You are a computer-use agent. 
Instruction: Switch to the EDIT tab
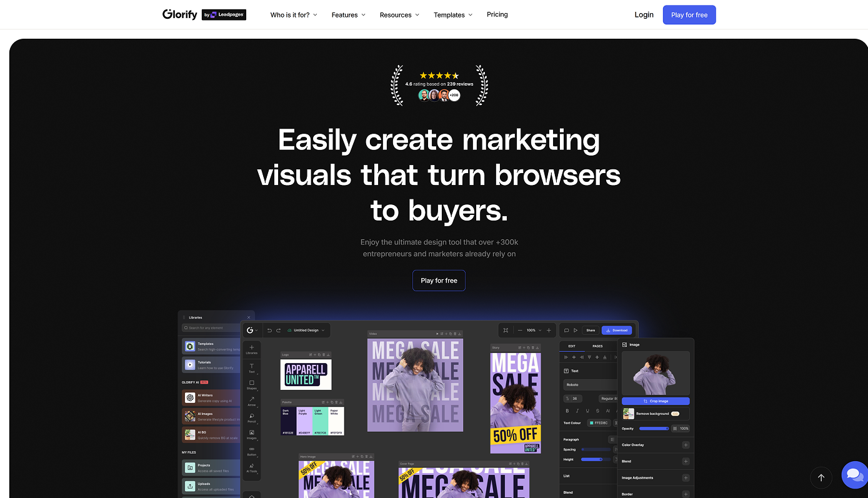pyautogui.click(x=572, y=346)
